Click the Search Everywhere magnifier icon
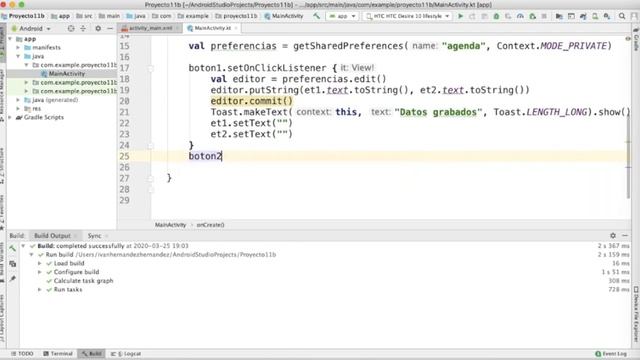This screenshot has width=640, height=360. click(622, 16)
